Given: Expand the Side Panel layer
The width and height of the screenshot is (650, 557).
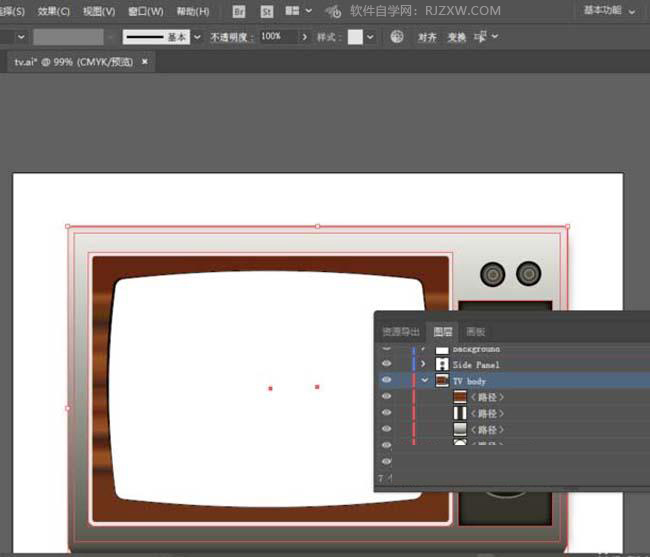Looking at the screenshot, I should tap(424, 365).
